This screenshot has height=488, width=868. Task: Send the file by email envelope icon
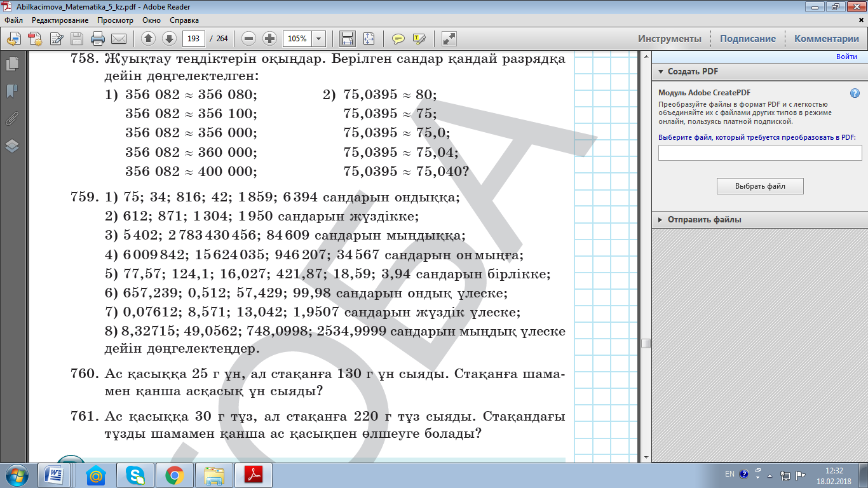coord(119,39)
